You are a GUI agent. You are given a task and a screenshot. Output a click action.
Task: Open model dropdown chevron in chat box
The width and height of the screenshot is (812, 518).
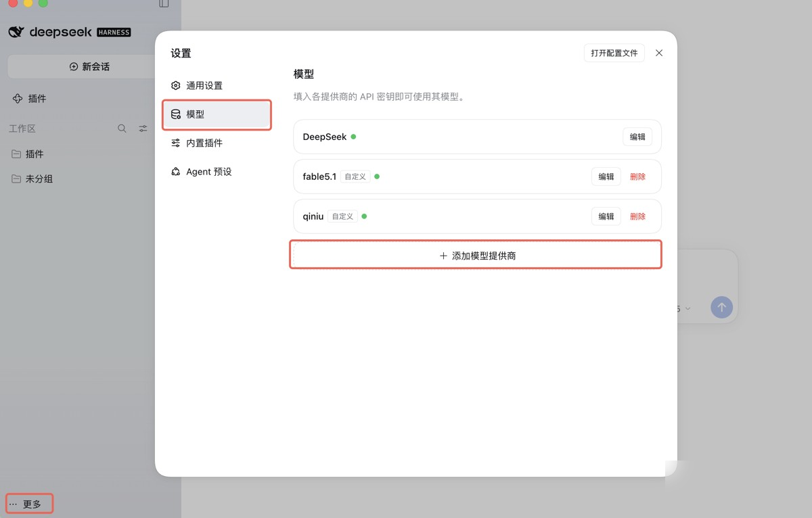[688, 308]
